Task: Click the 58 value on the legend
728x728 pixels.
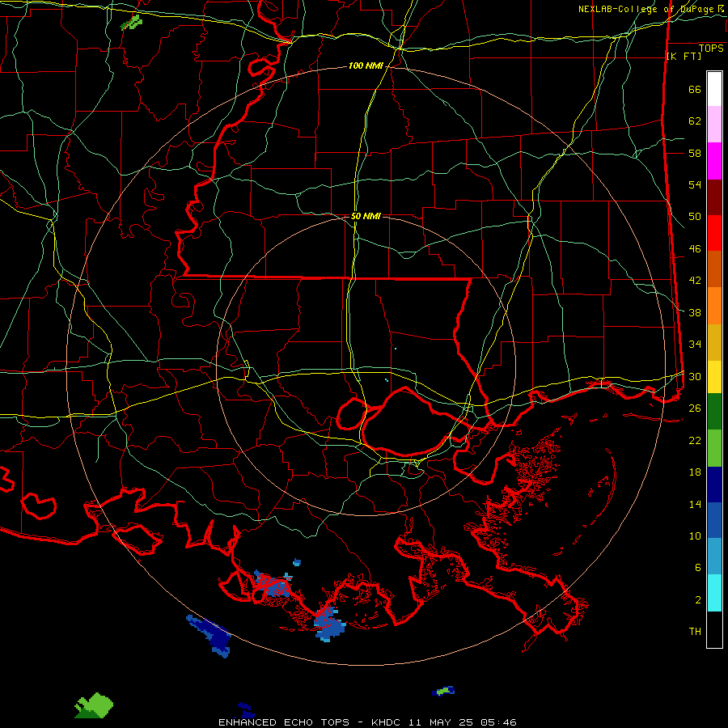Action: click(x=695, y=153)
